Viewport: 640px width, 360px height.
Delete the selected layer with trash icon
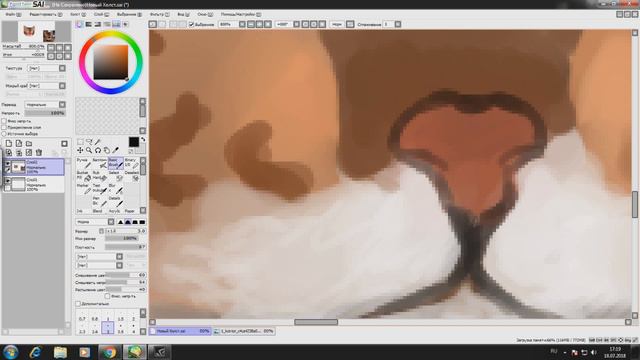[x=39, y=153]
